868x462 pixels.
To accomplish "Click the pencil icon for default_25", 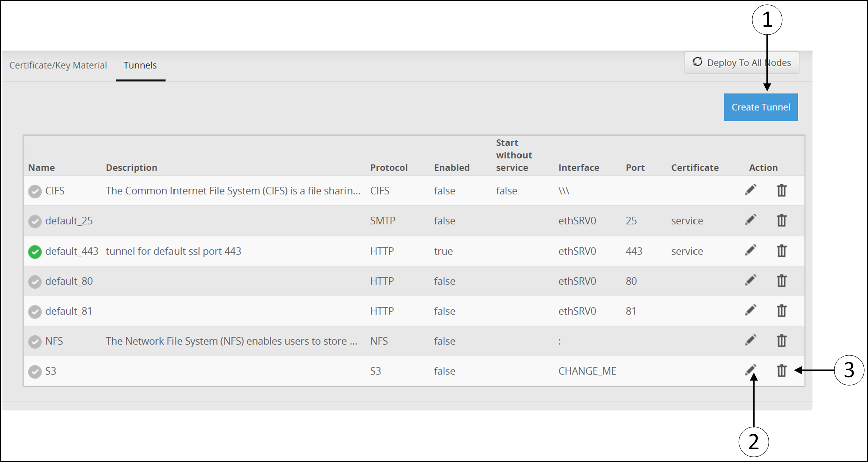I will pos(750,220).
